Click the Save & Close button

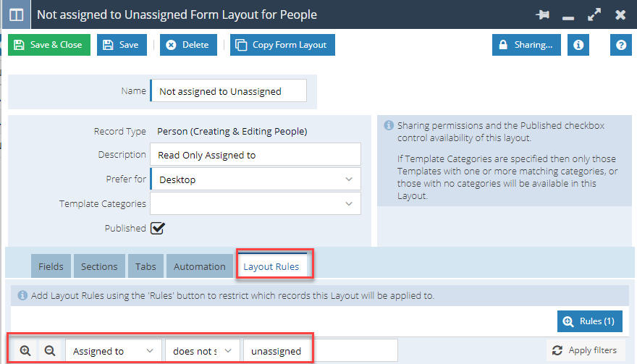[49, 45]
